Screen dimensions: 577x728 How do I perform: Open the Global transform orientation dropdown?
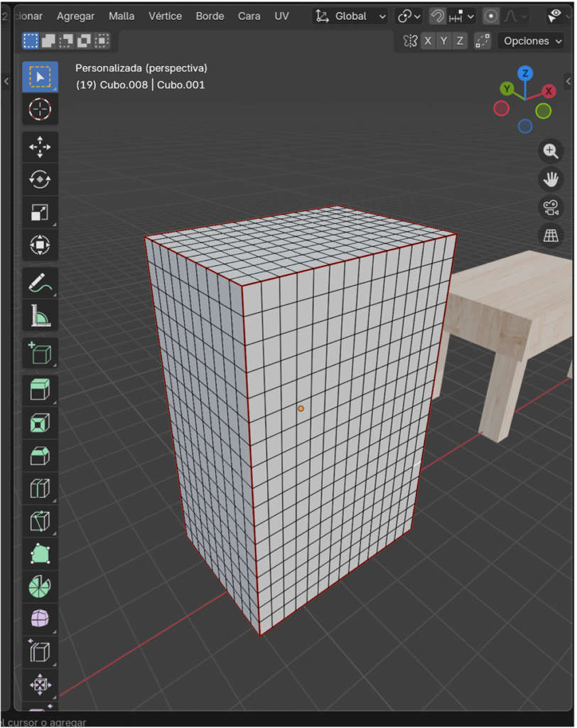(x=352, y=16)
